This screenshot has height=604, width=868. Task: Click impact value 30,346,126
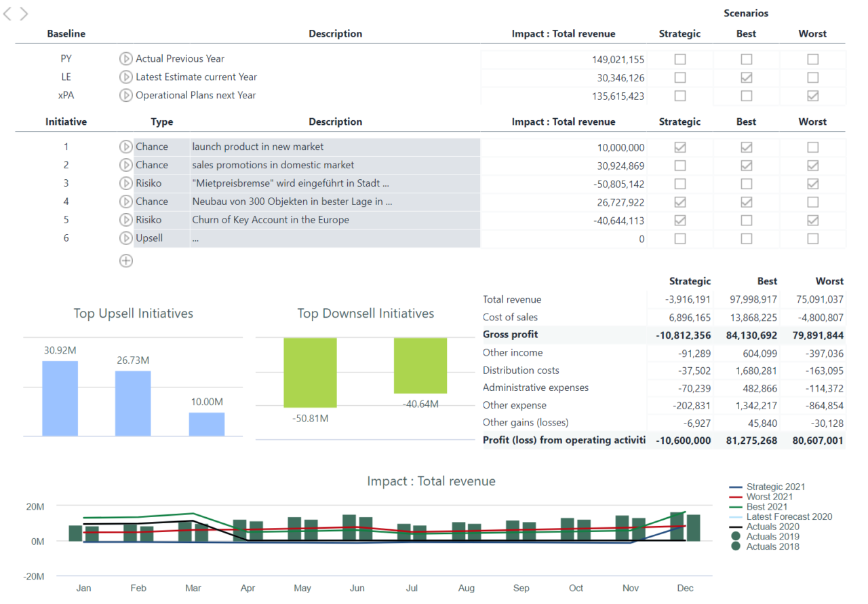[620, 78]
